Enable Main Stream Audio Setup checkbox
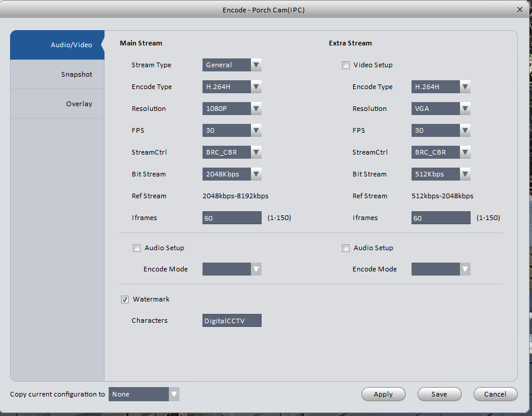The height and width of the screenshot is (416, 532). (x=136, y=248)
